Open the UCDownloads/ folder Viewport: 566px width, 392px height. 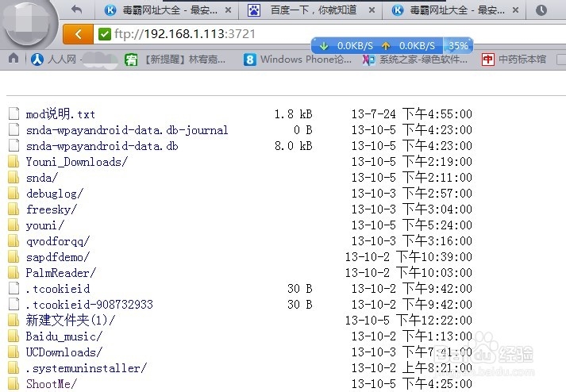[x=64, y=352]
